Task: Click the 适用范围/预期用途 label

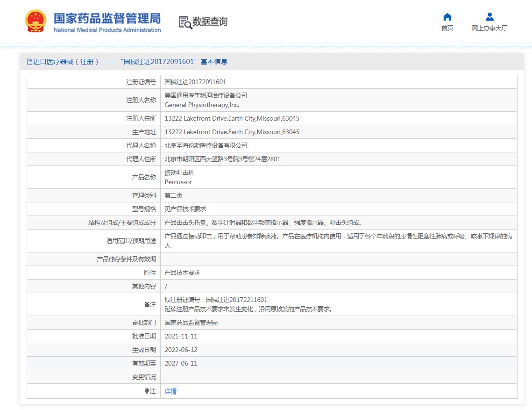Action: click(x=131, y=241)
